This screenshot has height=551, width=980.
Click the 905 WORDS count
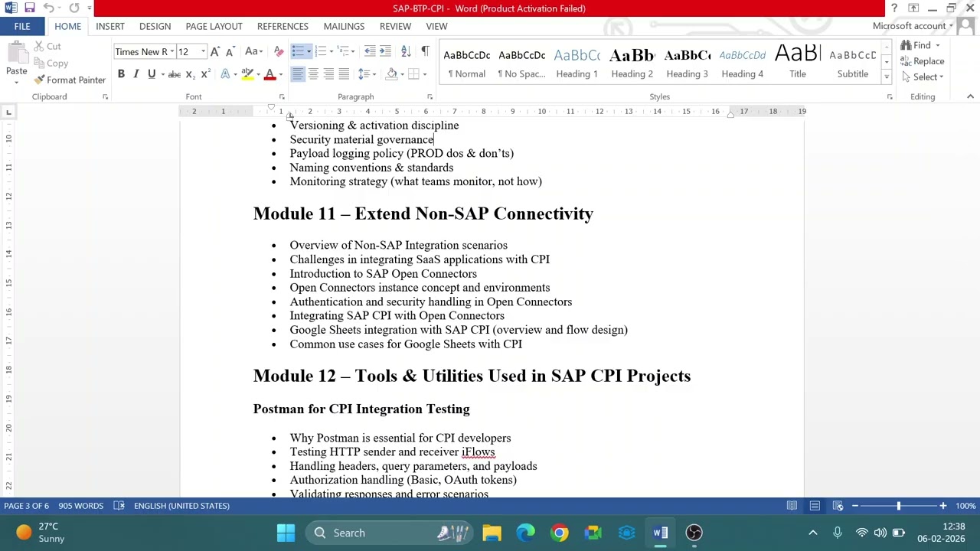(80, 505)
